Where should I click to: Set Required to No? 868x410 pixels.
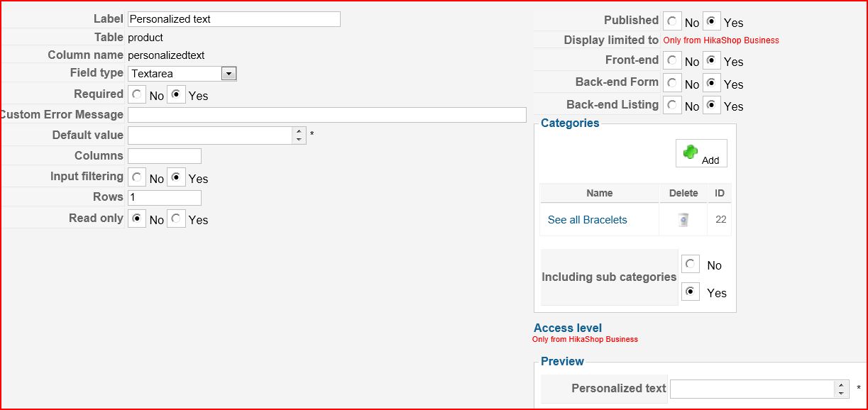[x=137, y=95]
